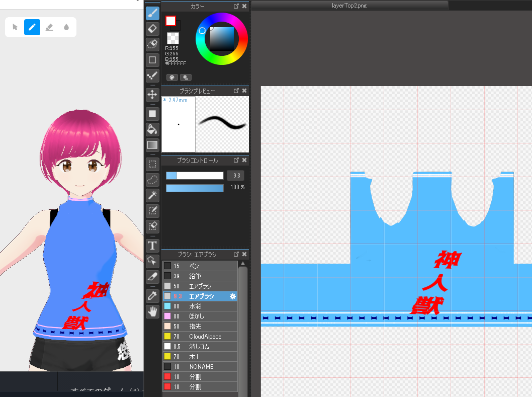This screenshot has height=397, width=532.
Task: Click the brush size value field 9.3
Action: (x=236, y=176)
